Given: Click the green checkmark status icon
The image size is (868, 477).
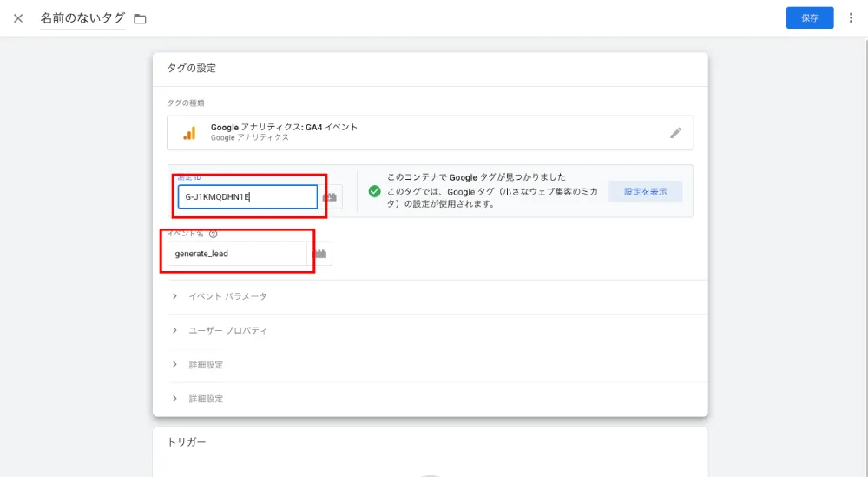Looking at the screenshot, I should 375,191.
